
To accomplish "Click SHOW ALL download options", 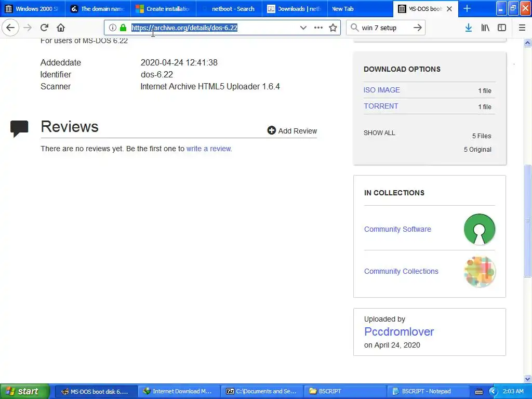I will coord(379,133).
